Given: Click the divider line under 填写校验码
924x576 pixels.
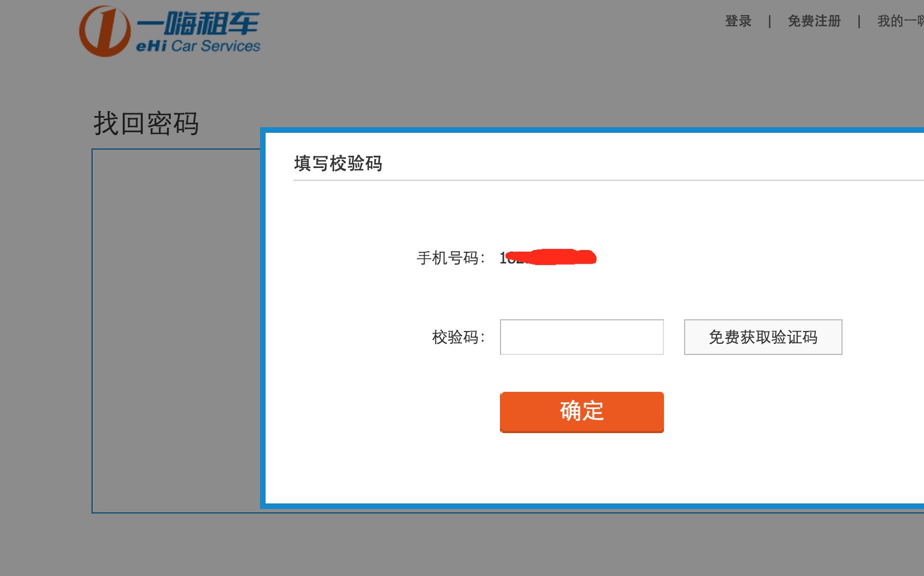Looking at the screenshot, I should click(x=609, y=180).
